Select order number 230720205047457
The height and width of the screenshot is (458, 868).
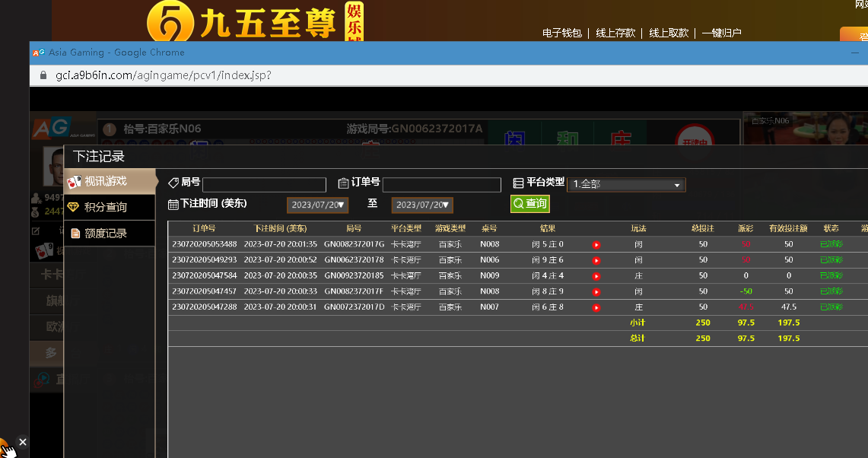[205, 291]
